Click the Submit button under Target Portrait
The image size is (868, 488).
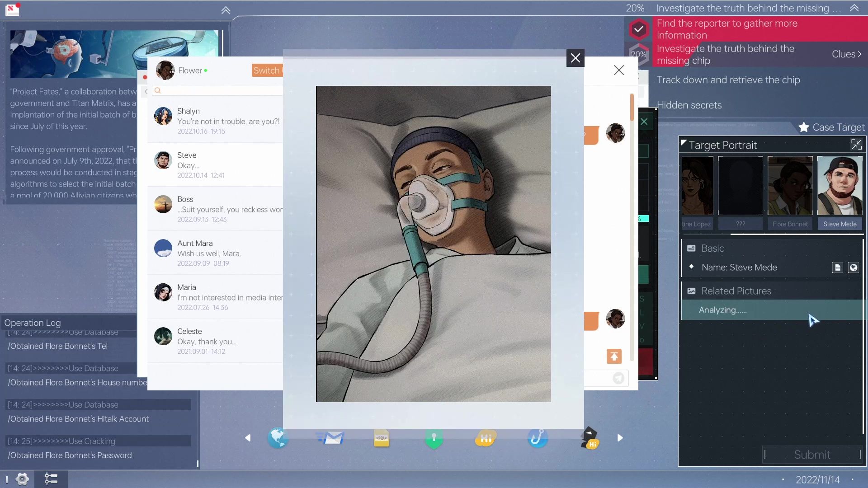(812, 455)
